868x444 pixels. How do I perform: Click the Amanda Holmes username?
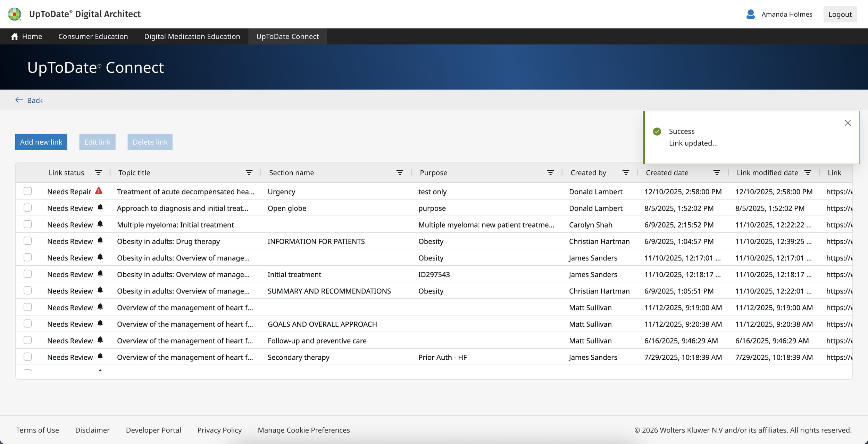tap(787, 14)
